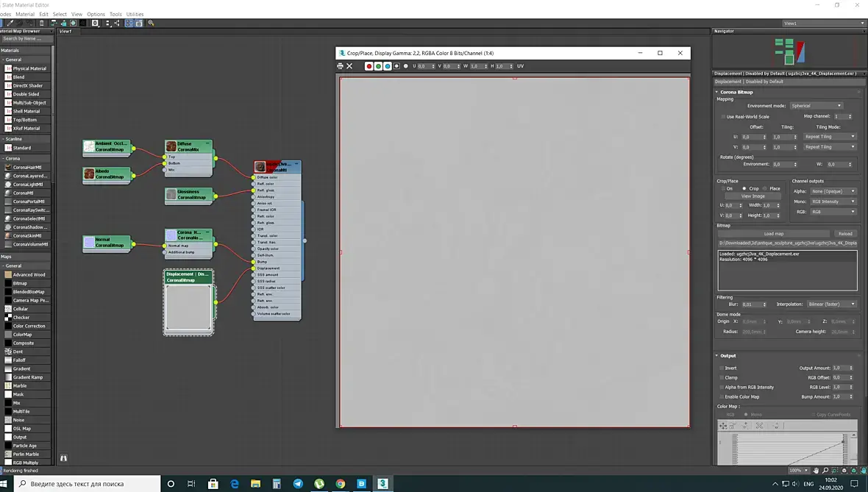868x492 pixels.
Task: Select the eyedropper pick material tool
Action: pyautogui.click(x=10, y=24)
